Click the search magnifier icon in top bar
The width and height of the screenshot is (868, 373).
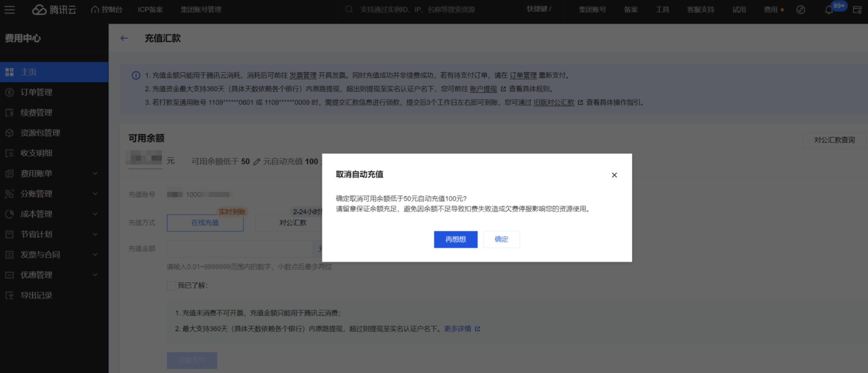349,10
